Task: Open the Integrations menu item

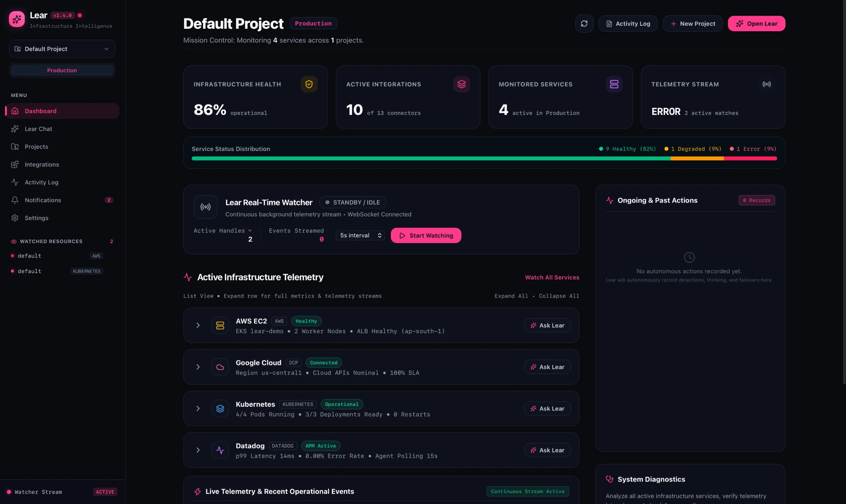Action: tap(62, 164)
